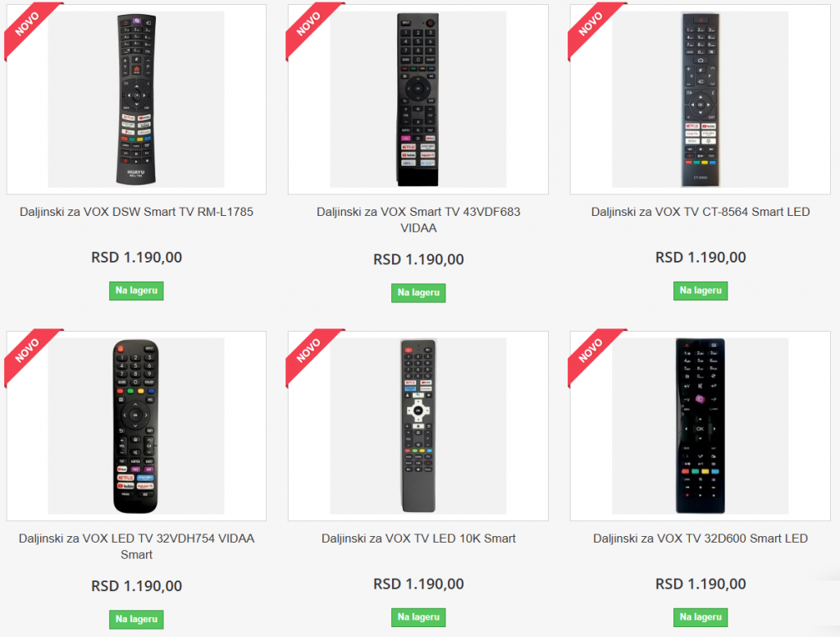Open the 32VDH754 VIDAA remote image
840x637 pixels.
coord(136,426)
